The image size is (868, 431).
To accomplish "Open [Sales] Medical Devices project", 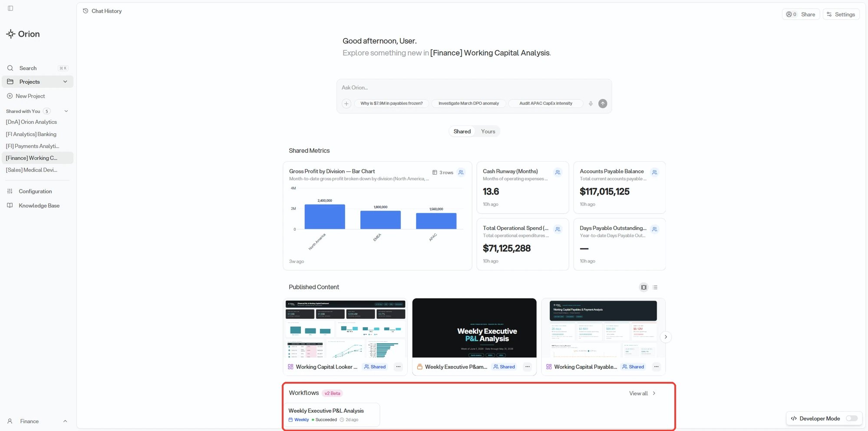I will [x=31, y=170].
